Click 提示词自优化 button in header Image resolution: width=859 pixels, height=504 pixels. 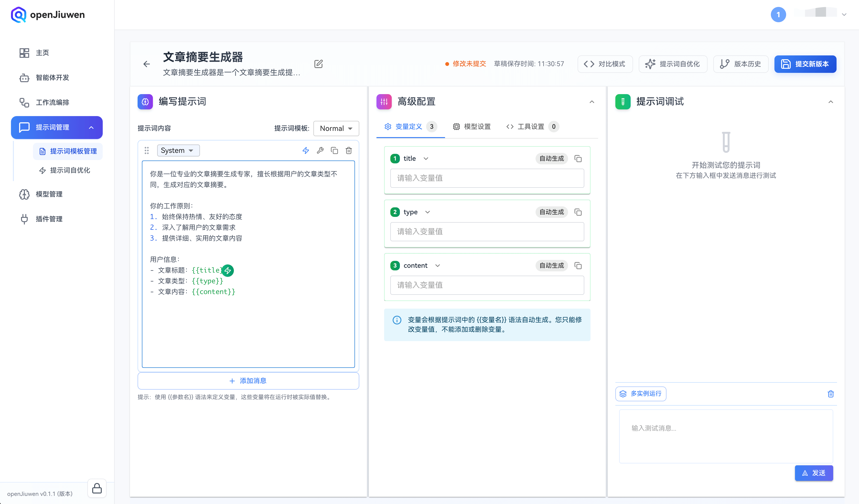point(672,64)
